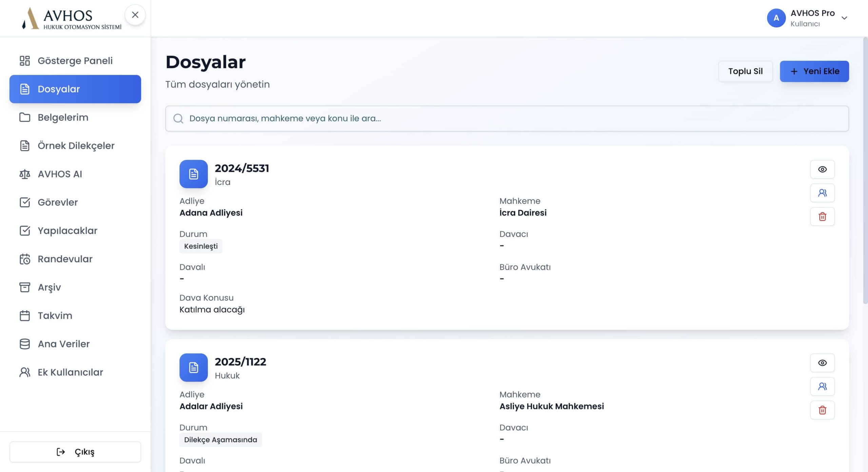View file 2024/5531 using the eye icon
Viewport: 868px width, 472px height.
click(x=822, y=169)
